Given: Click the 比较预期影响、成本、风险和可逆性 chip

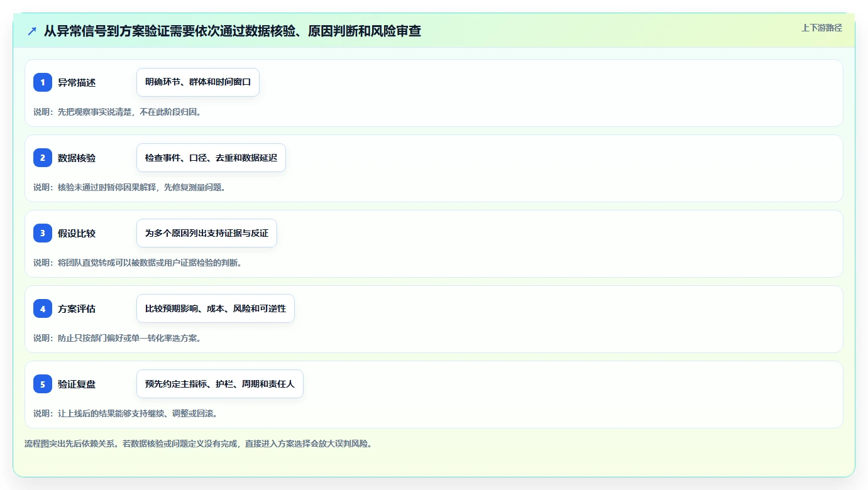Looking at the screenshot, I should pyautogui.click(x=216, y=308).
